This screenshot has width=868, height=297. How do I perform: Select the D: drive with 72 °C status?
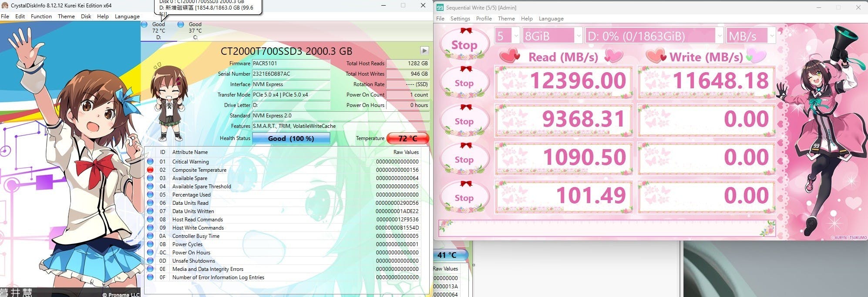coord(158,30)
